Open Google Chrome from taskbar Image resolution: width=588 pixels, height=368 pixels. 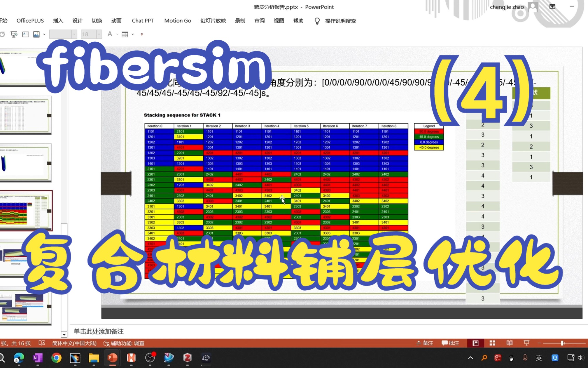tap(56, 358)
